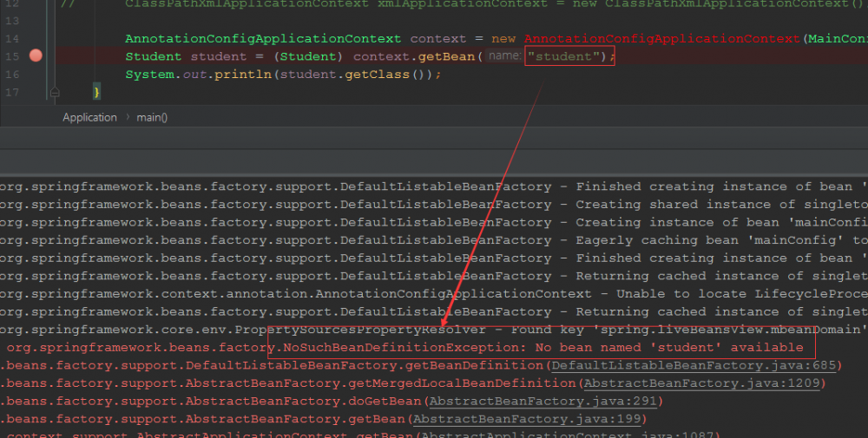Open AbstractBeanFactory.java:291 stack trace link

click(x=543, y=401)
